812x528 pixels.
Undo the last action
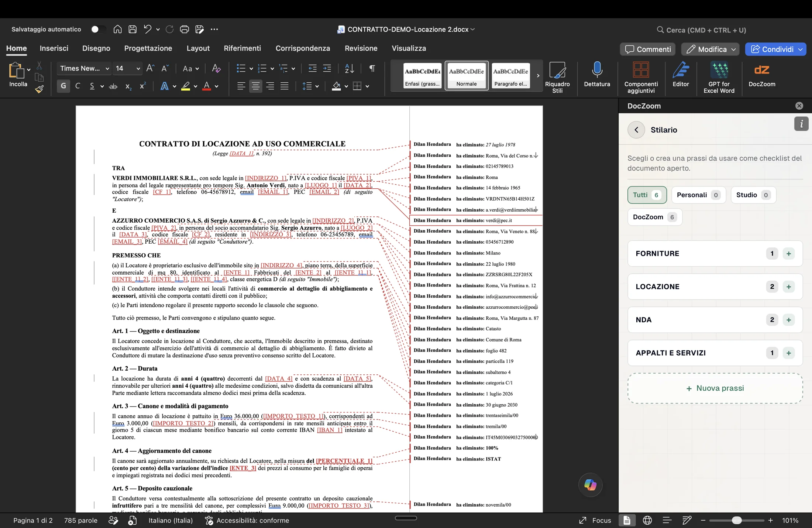147,30
